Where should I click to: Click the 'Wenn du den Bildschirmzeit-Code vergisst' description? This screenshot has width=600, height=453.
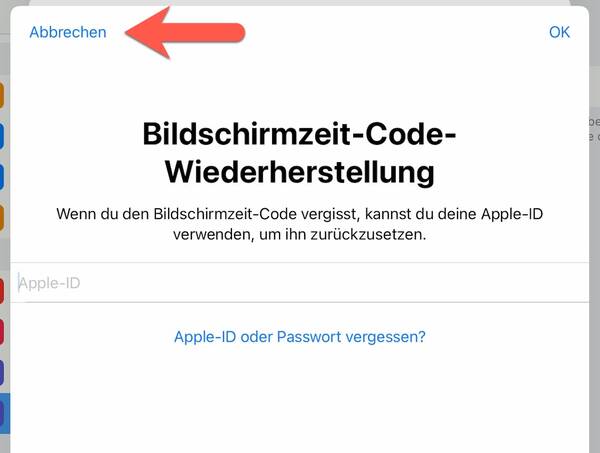(299, 224)
